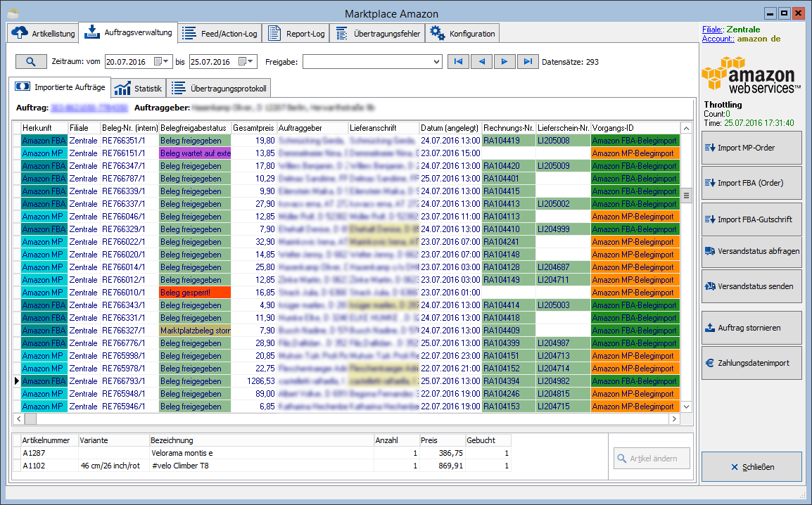Click Artikelnummer column header in article table

click(x=50, y=440)
